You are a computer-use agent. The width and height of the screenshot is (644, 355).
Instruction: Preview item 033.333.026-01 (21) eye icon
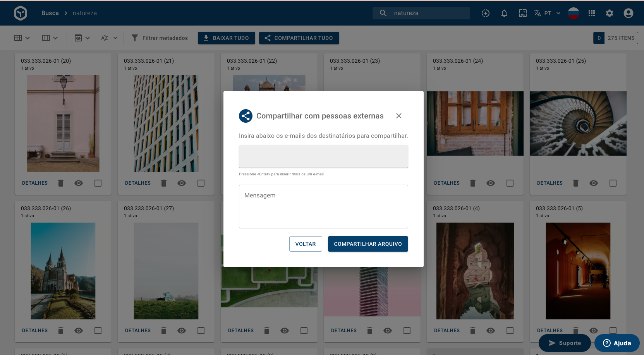pos(182,183)
